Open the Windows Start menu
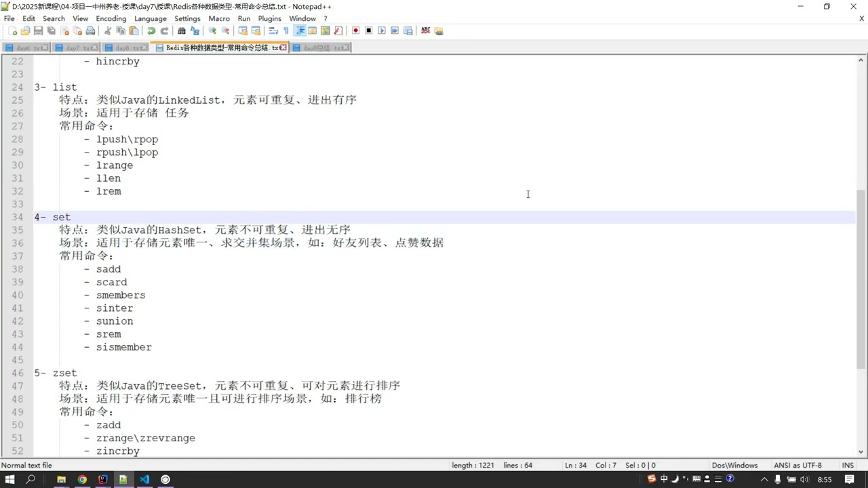This screenshot has height=488, width=868. point(10,479)
